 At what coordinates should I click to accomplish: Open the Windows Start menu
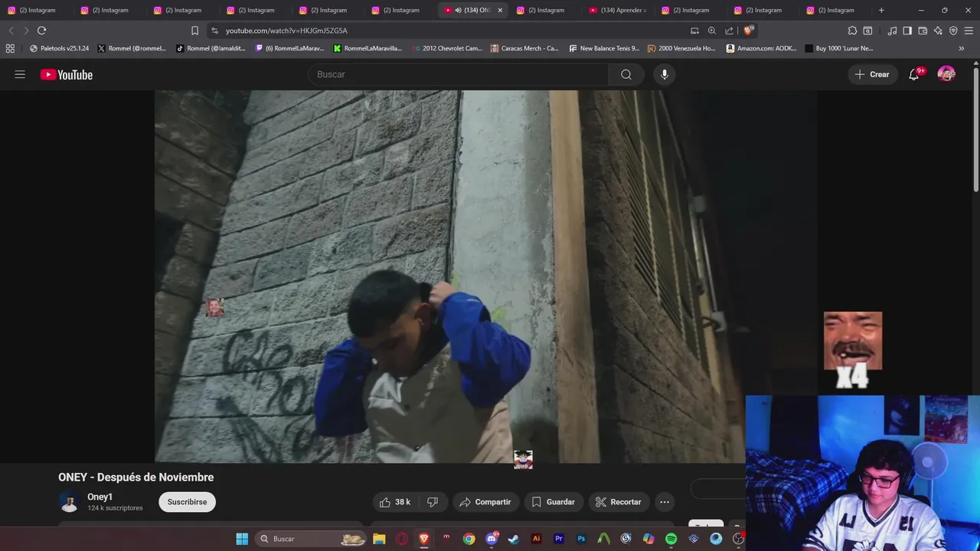tap(242, 539)
